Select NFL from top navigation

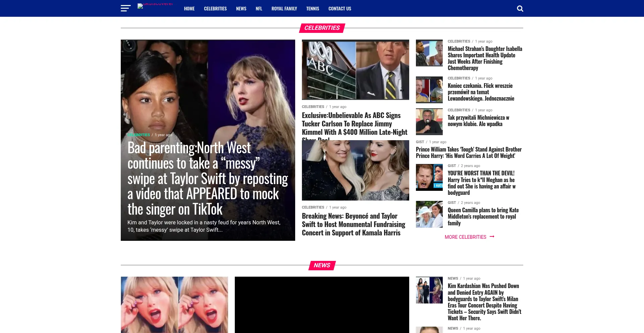point(259,9)
